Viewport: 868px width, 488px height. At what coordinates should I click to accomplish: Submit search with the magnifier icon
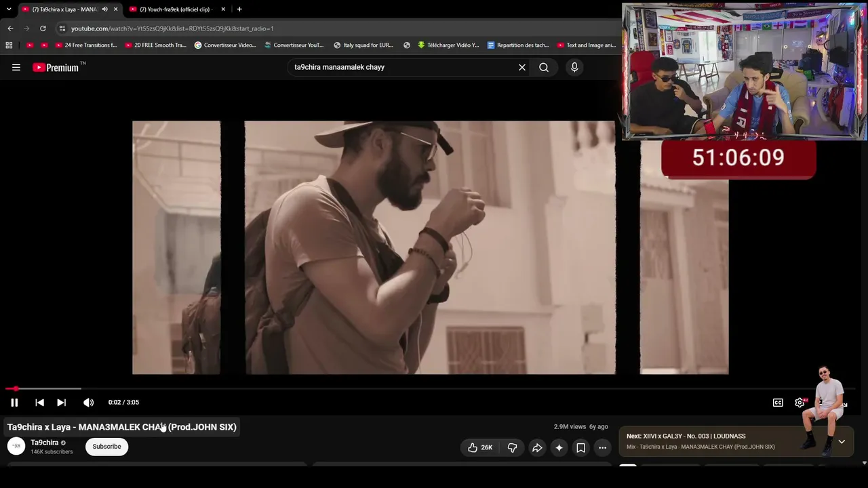click(544, 67)
